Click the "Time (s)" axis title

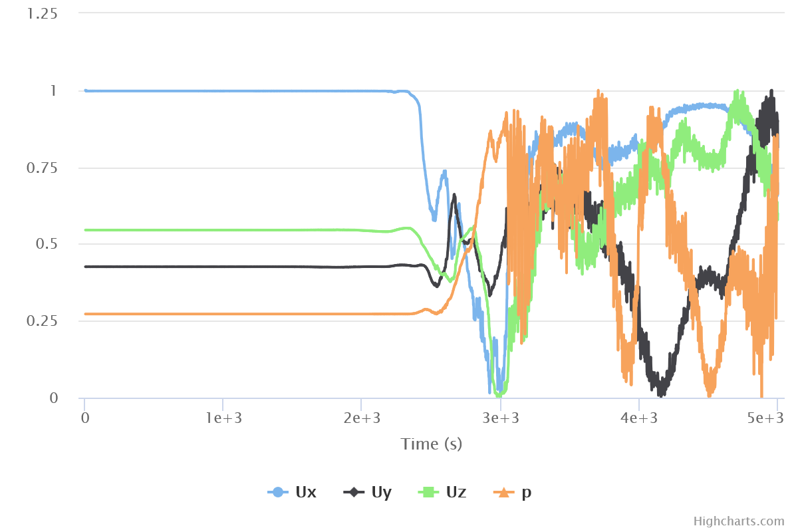pos(431,444)
